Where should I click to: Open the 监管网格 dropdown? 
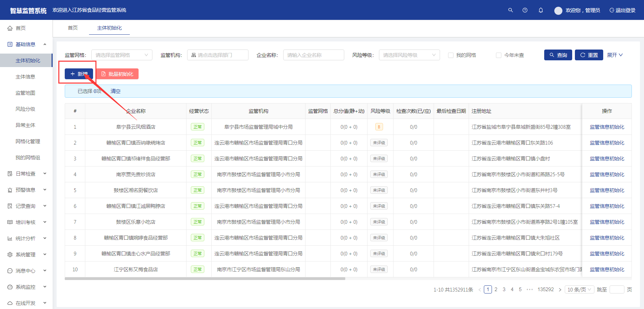[x=122, y=55]
